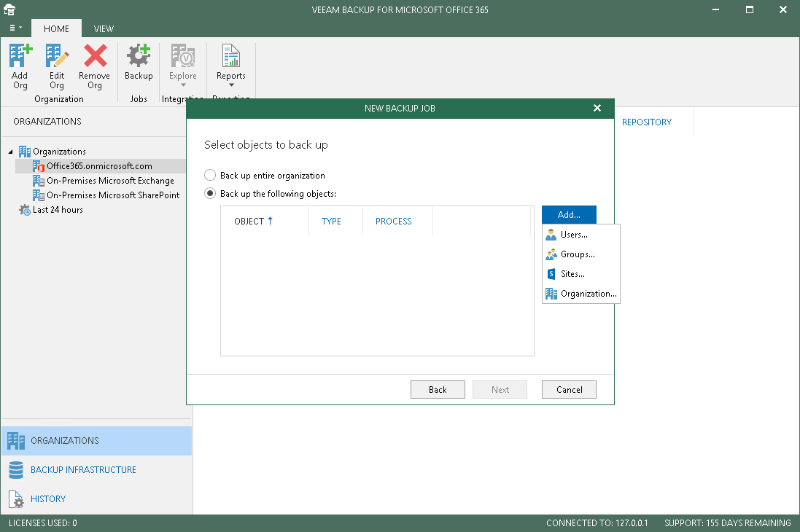This screenshot has width=800, height=532.
Task: Open the Explore ribbon icon
Action: tap(182, 55)
